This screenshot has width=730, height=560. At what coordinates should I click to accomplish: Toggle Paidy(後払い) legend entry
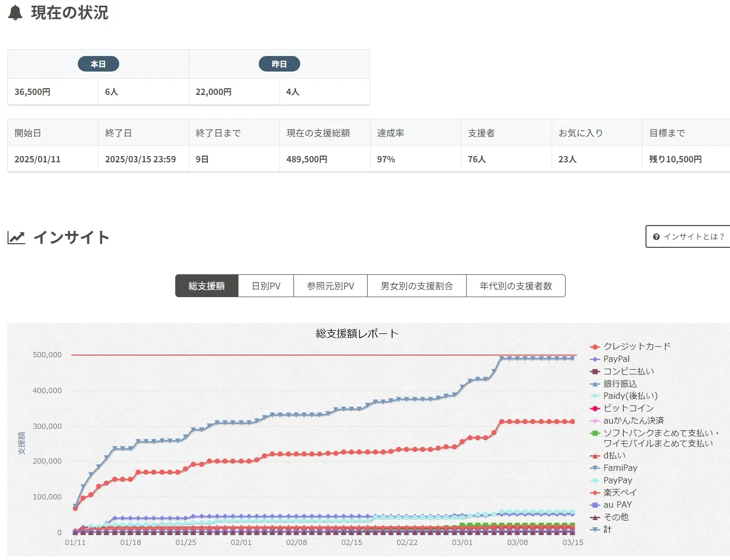630,396
